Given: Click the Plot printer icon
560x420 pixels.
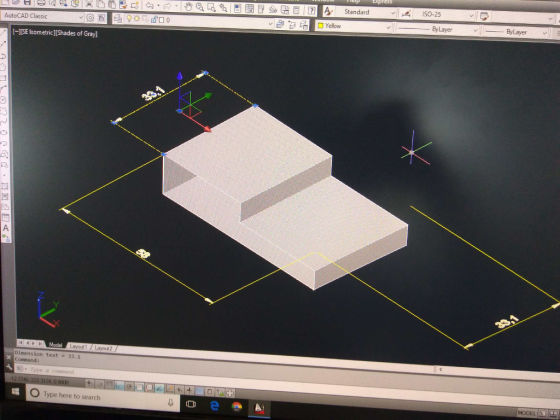Looking at the screenshot, I should pos(41,3).
